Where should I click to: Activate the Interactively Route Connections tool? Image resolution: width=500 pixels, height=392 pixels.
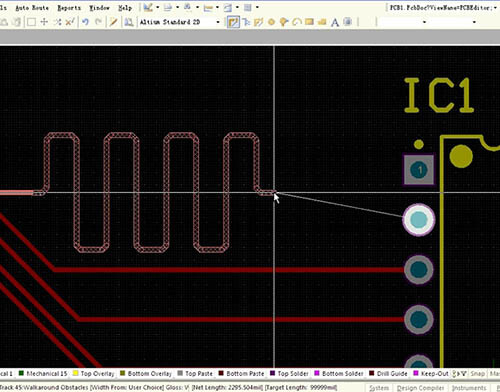pos(233,22)
